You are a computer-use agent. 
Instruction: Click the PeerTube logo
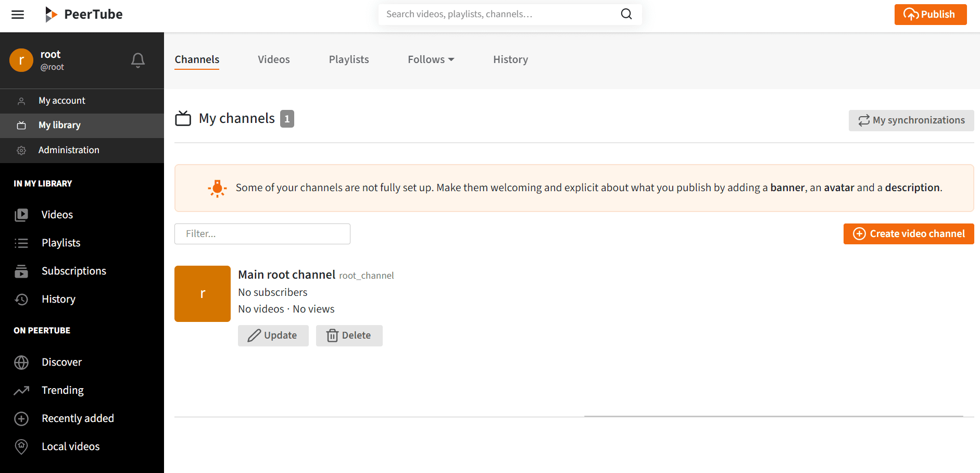[x=83, y=14]
